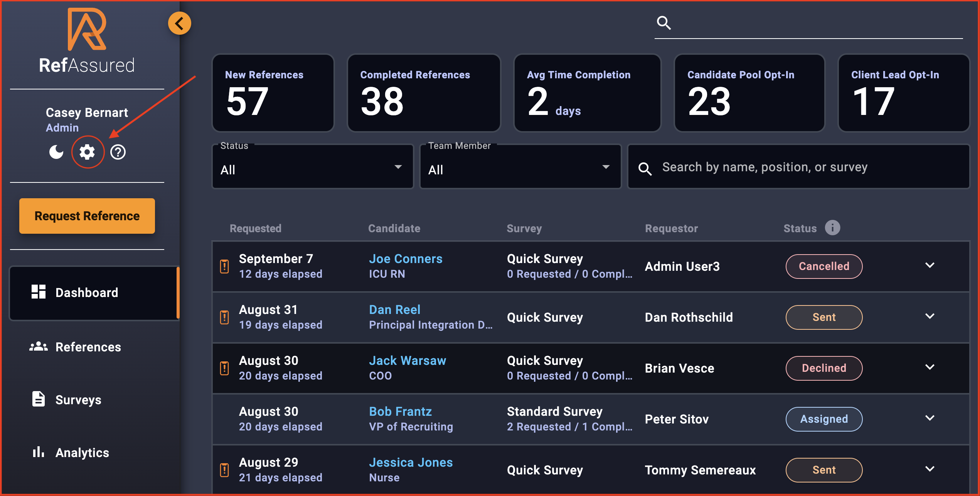Screen dimensions: 980x496
Task: Click the Request Reference button
Action: coord(86,216)
